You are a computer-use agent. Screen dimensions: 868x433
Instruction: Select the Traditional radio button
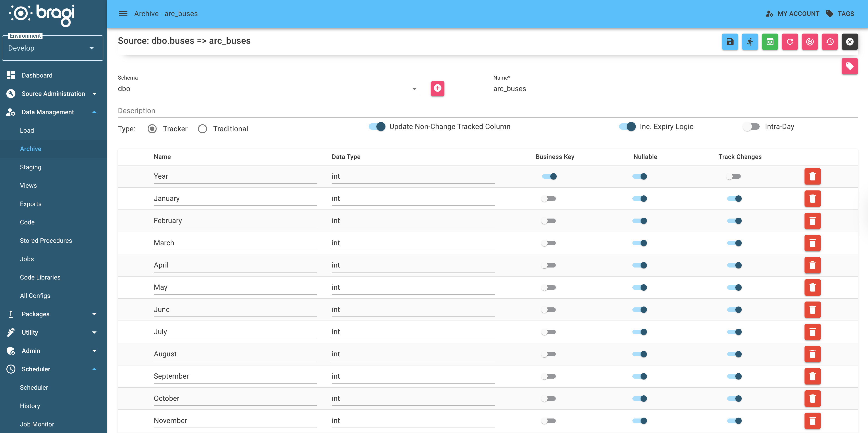point(202,128)
